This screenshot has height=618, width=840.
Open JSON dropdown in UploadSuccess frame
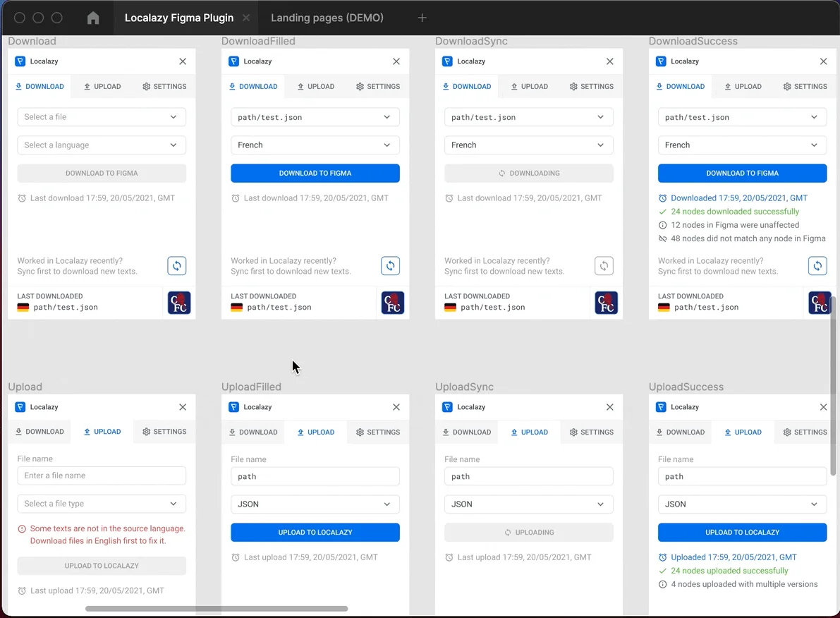pyautogui.click(x=743, y=504)
